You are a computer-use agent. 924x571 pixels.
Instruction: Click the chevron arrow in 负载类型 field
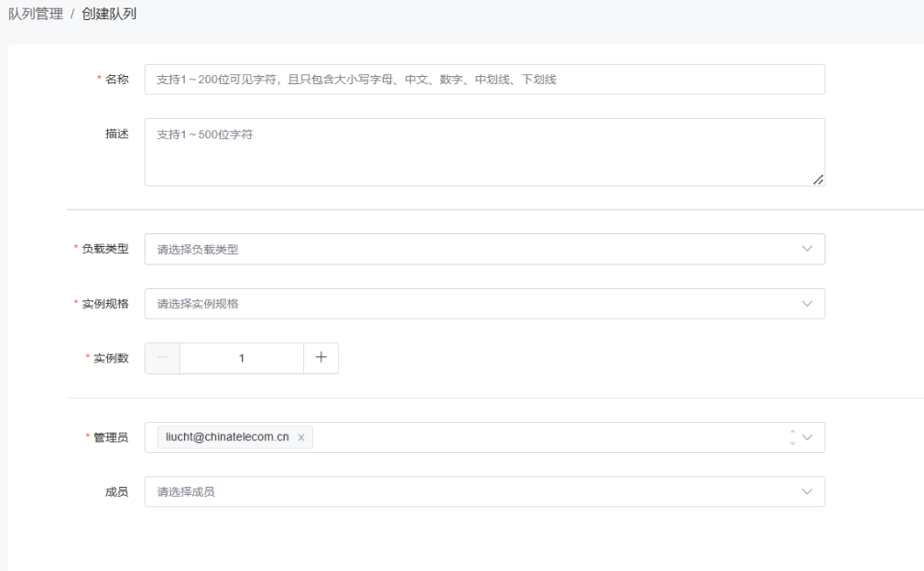pos(807,249)
